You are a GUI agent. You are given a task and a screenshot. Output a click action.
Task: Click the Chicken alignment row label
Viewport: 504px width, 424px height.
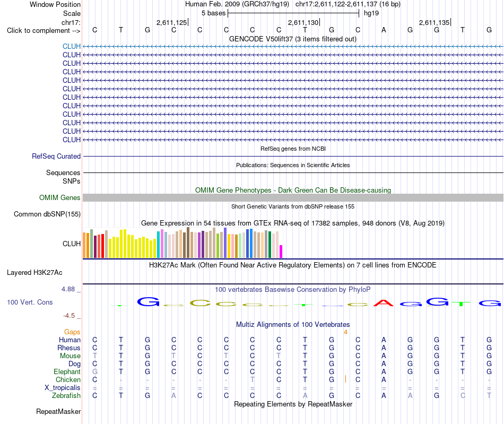(x=68, y=379)
